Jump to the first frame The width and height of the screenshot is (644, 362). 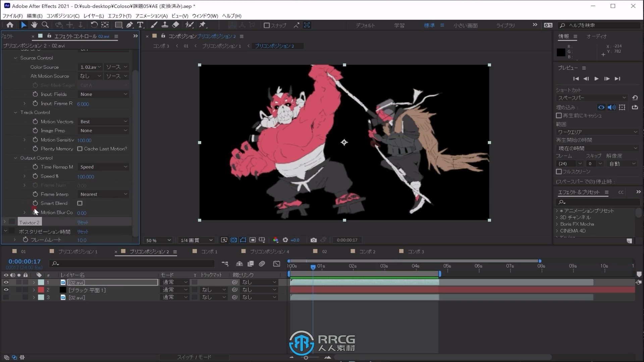pyautogui.click(x=576, y=78)
